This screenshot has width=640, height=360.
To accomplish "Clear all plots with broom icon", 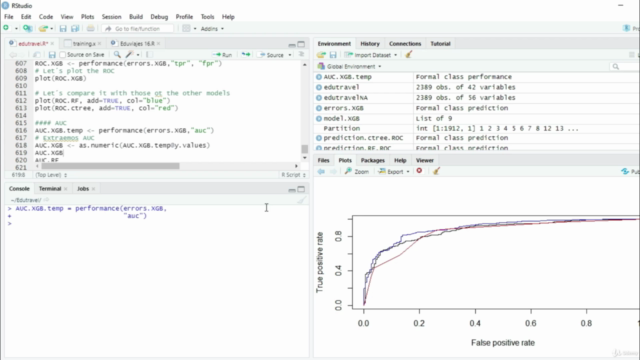I will 436,171.
